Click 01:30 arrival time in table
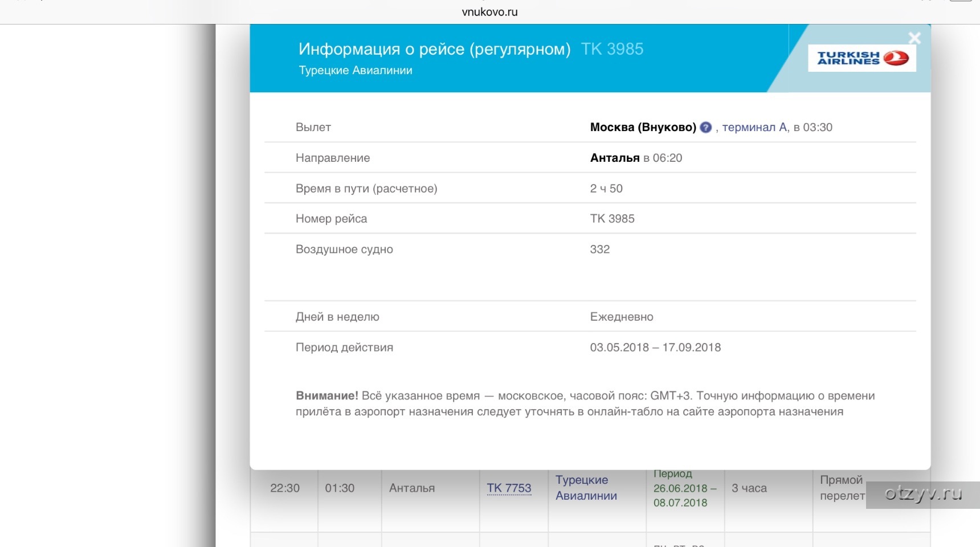This screenshot has width=980, height=547. [340, 488]
